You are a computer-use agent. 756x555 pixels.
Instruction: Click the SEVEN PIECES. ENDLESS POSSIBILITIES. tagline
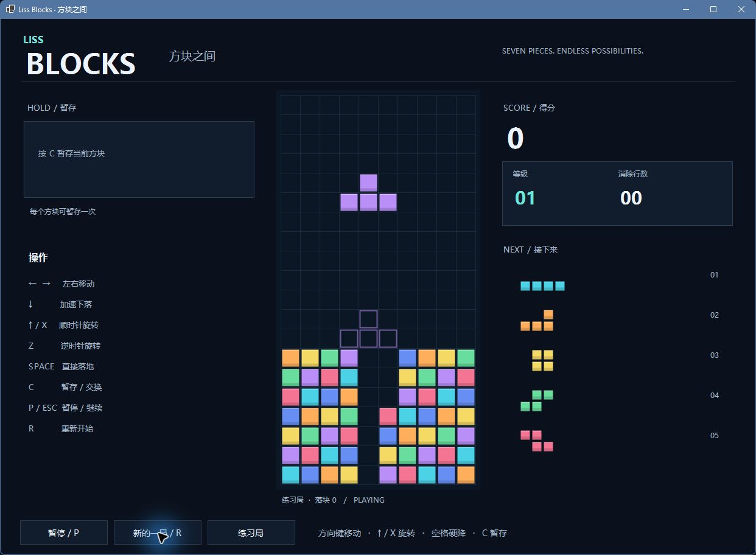pyautogui.click(x=573, y=51)
